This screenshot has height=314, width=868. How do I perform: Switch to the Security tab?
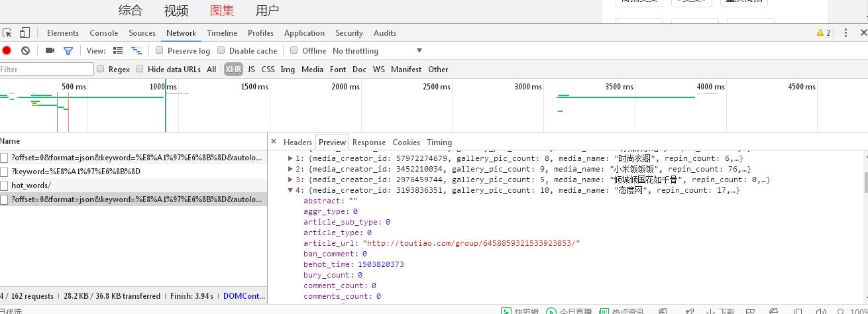[349, 32]
